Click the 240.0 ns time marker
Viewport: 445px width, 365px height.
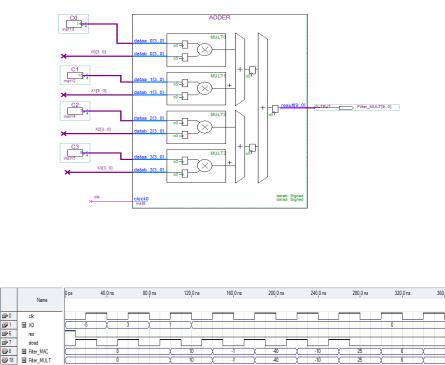(x=318, y=293)
